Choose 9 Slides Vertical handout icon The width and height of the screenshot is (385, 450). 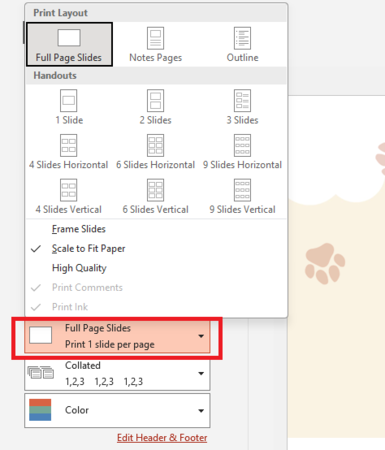click(x=242, y=190)
